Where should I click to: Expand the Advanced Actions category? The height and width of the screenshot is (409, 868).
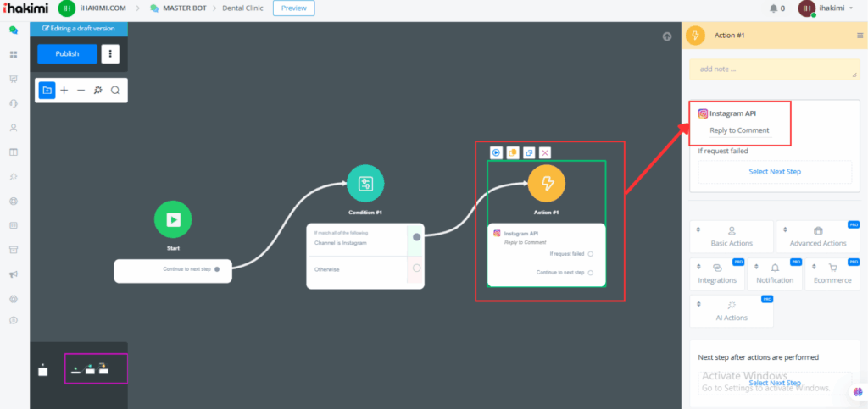click(x=818, y=236)
